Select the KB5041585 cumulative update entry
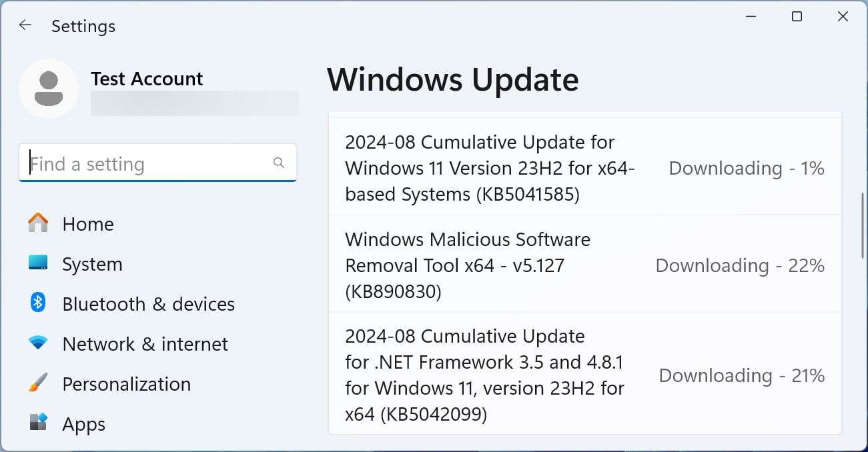This screenshot has width=868, height=452. coord(585,168)
